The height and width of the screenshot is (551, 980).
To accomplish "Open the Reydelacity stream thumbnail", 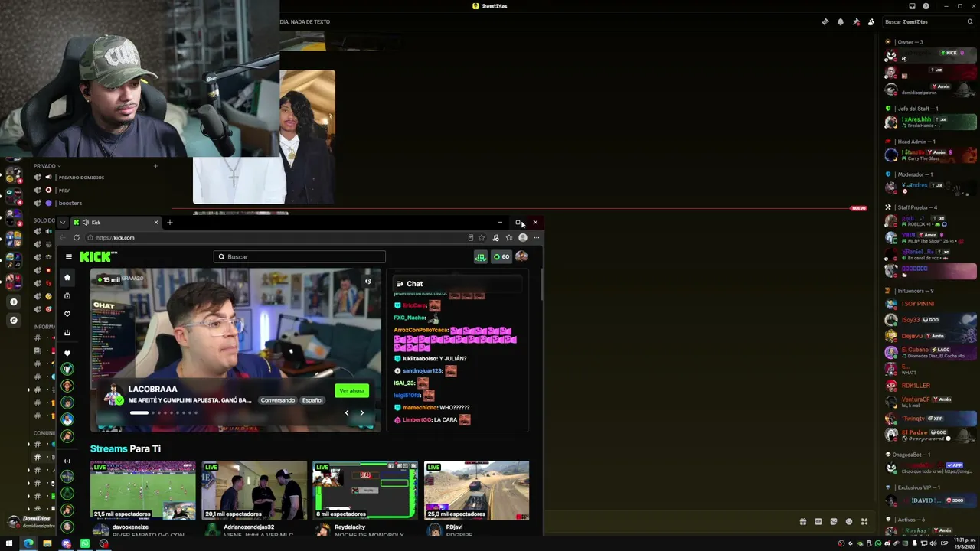I will coord(365,490).
